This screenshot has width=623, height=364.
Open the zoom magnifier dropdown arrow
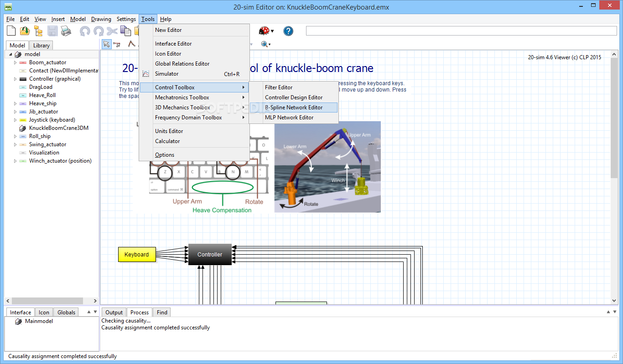pyautogui.click(x=270, y=45)
